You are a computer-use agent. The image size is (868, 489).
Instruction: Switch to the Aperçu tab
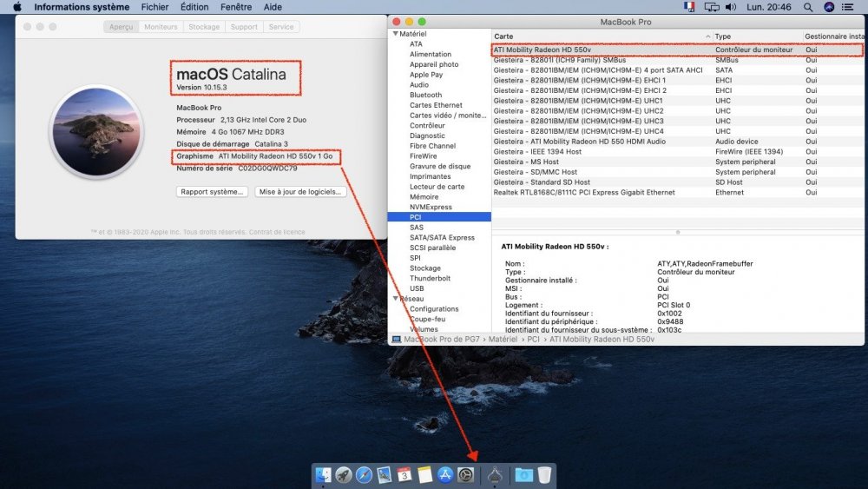[121, 27]
